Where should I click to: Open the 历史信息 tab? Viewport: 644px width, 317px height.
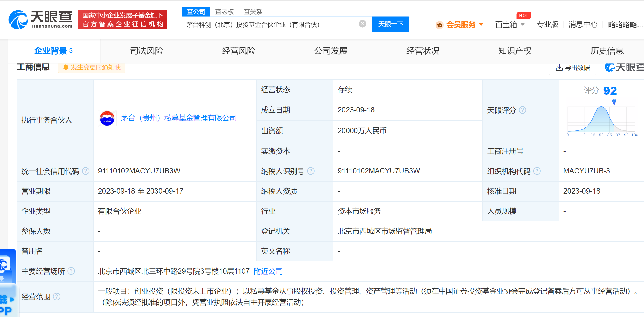(607, 51)
